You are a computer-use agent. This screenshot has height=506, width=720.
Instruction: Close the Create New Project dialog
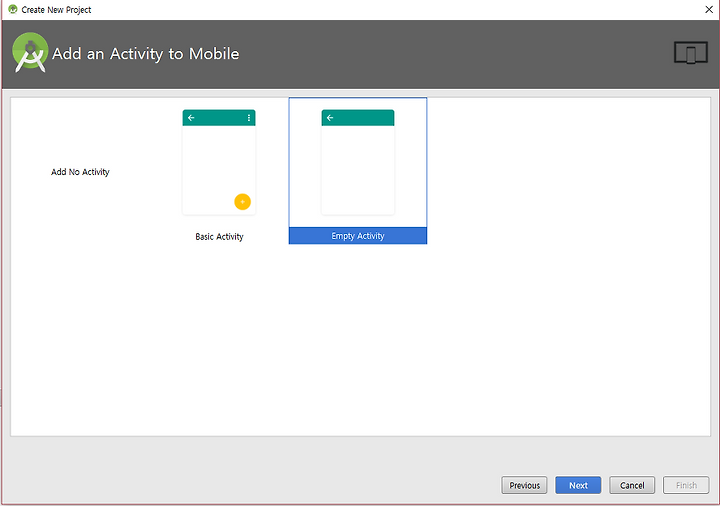(x=709, y=10)
